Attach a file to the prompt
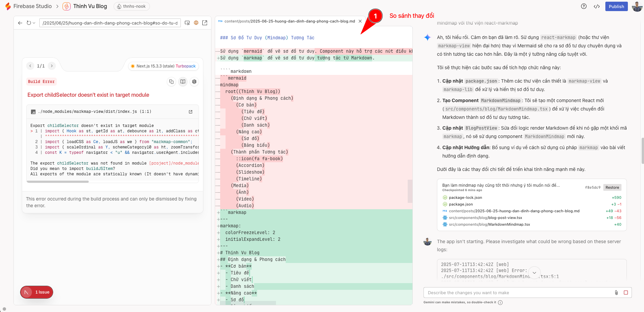Screen dimensions: 644x312 (x=616, y=293)
